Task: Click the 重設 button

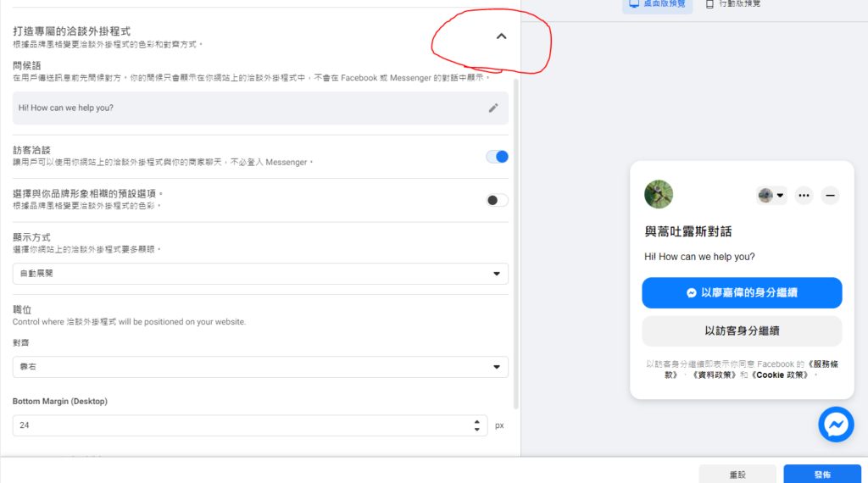Action: 737,475
